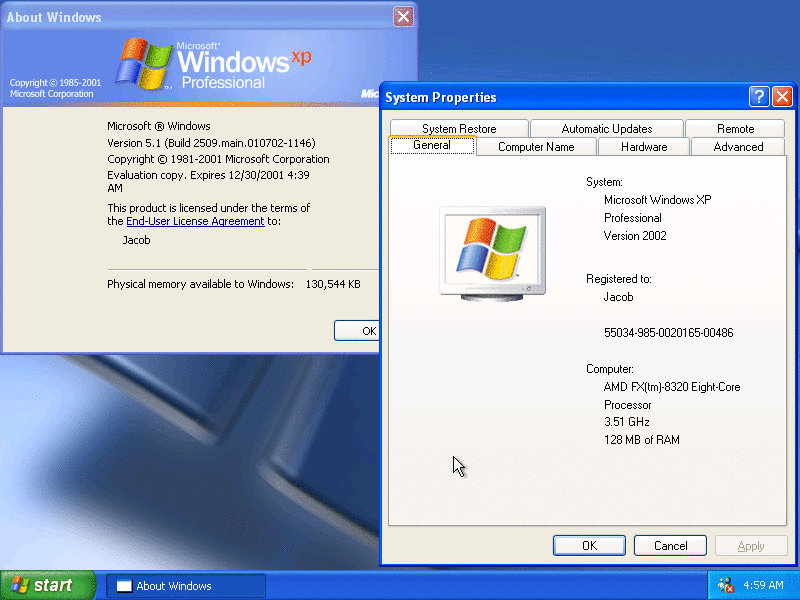Click 'Jacob' under Registered to
This screenshot has width=800, height=600.
[618, 297]
